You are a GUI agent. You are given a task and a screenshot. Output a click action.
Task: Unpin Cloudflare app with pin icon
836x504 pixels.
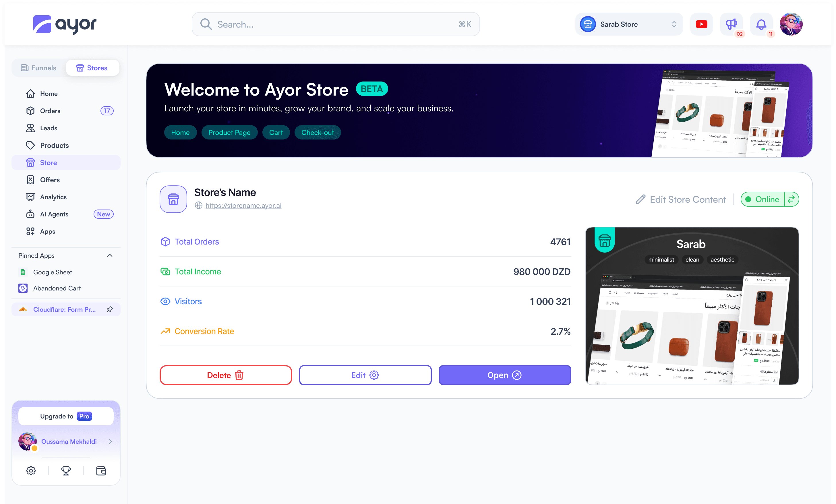pyautogui.click(x=110, y=309)
